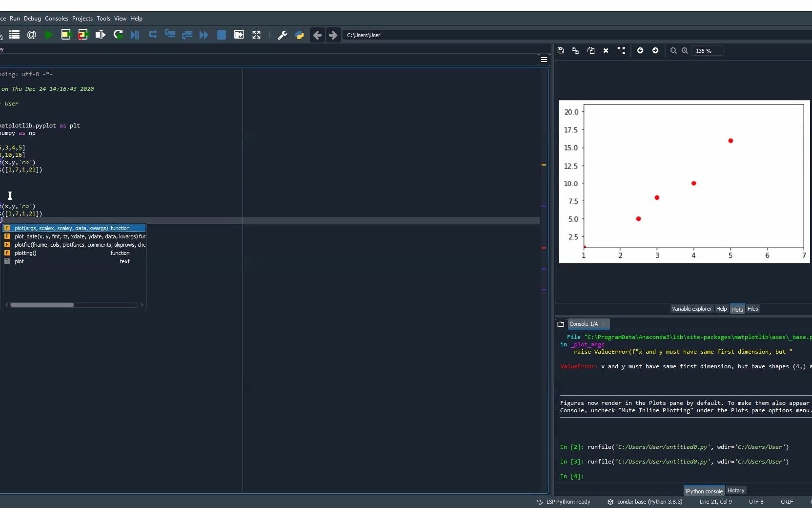Save the current plot in the Plots pane
The image size is (812, 508).
pyautogui.click(x=561, y=50)
